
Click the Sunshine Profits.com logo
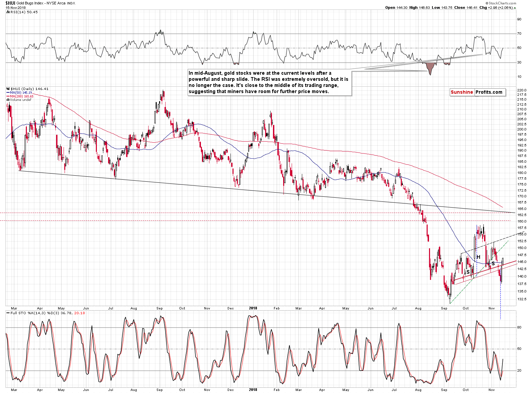(x=478, y=92)
